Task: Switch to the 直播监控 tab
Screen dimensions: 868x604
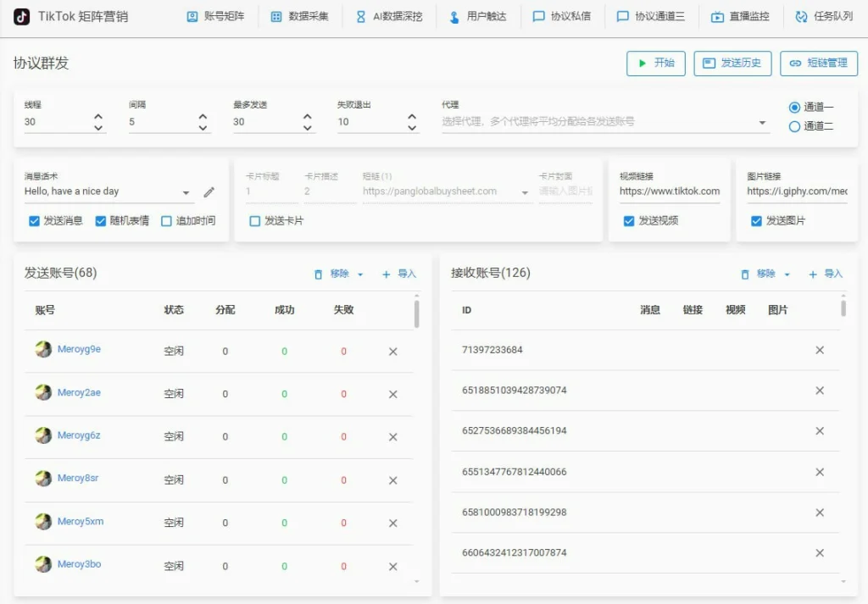Action: tap(740, 16)
